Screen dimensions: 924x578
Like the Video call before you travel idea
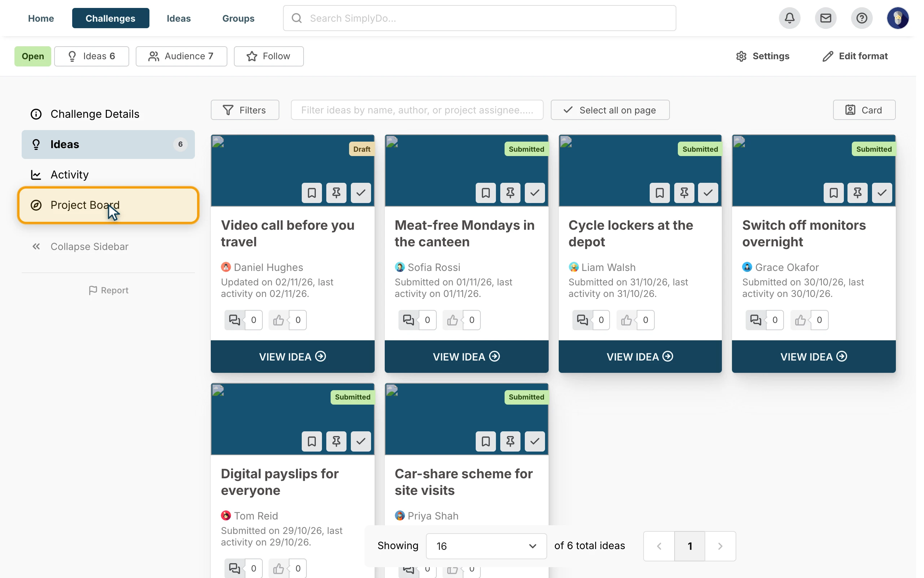pyautogui.click(x=278, y=320)
